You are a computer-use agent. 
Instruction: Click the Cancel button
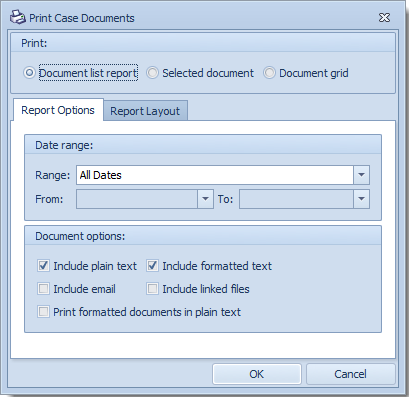(350, 374)
